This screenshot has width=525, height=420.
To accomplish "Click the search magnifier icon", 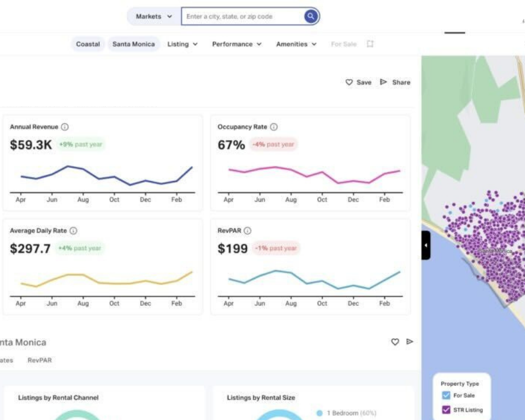I will pos(311,16).
